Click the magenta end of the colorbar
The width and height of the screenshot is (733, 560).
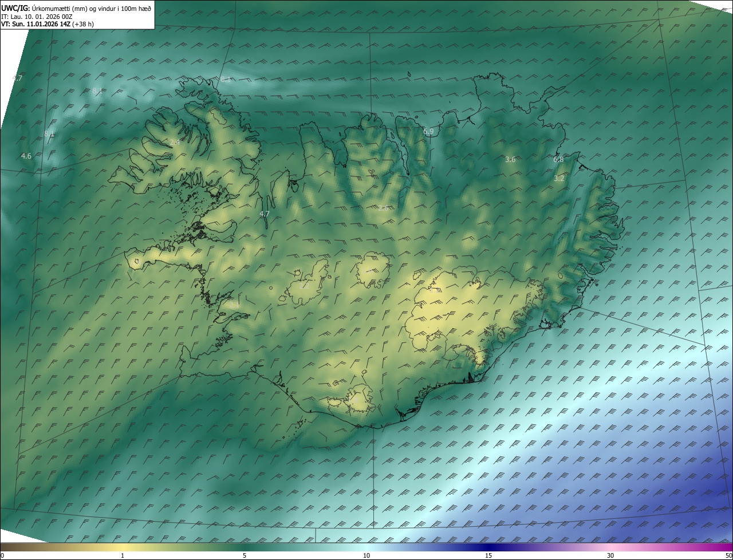click(x=724, y=547)
